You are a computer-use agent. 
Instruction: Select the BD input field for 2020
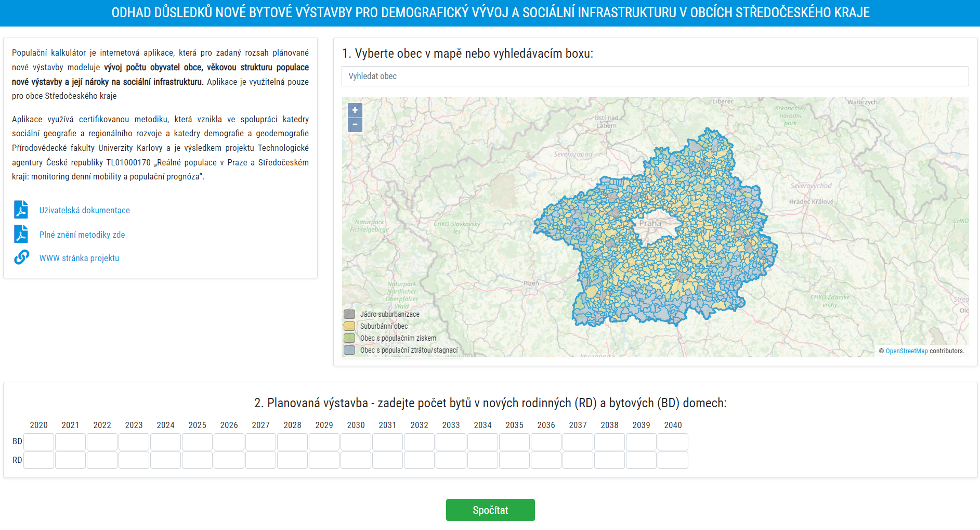(x=39, y=442)
